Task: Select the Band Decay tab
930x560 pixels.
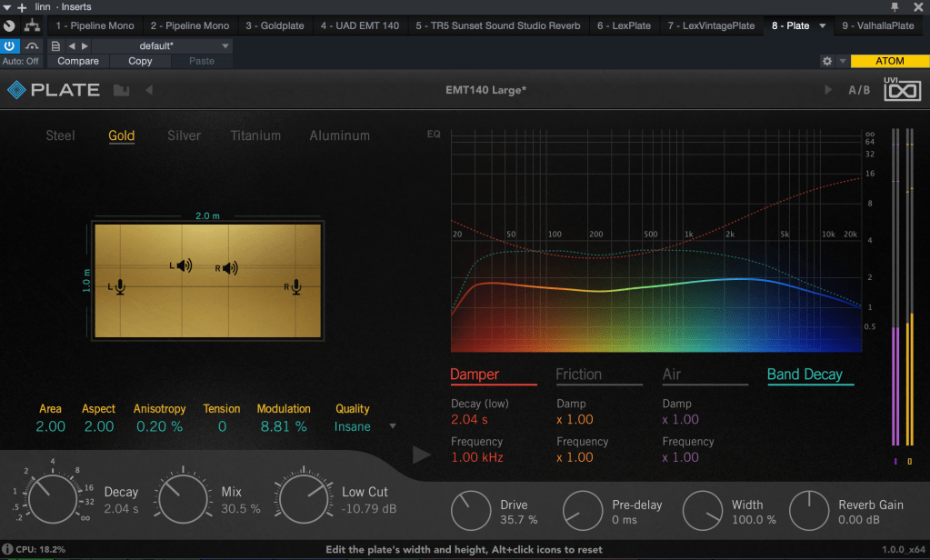Action: (x=805, y=375)
